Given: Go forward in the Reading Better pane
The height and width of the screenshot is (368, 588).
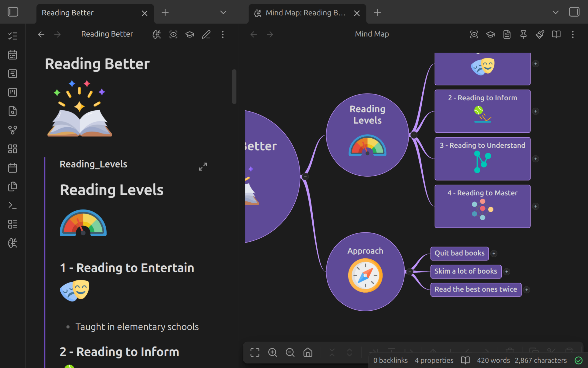Looking at the screenshot, I should point(57,35).
